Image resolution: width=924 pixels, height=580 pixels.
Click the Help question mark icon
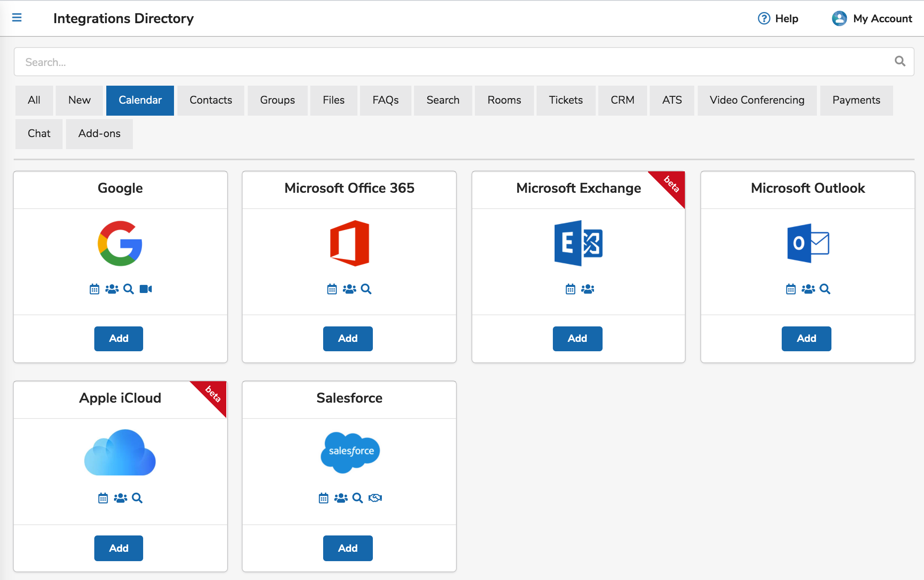764,18
